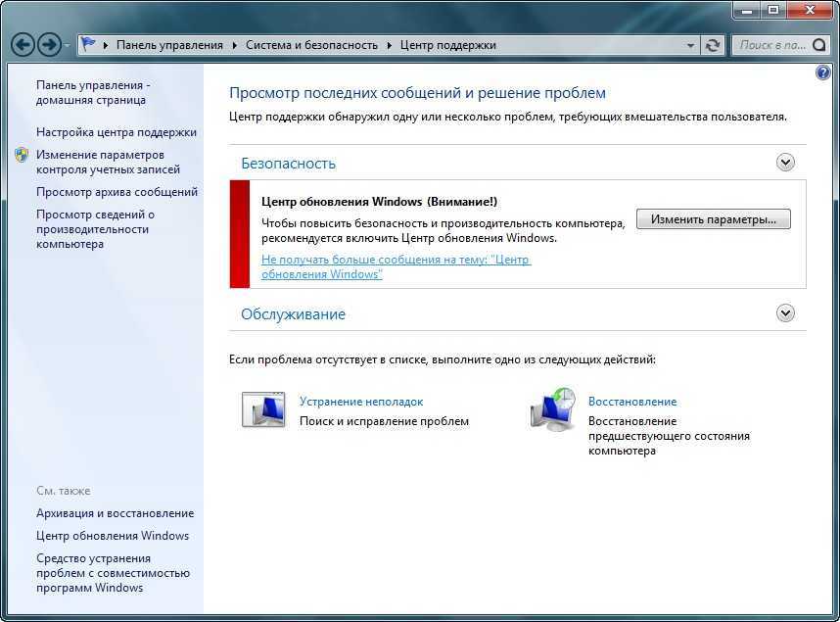Viewport: 840px width, 622px height.
Task: Expand the 'Обслуживание' section chevron
Action: (785, 313)
